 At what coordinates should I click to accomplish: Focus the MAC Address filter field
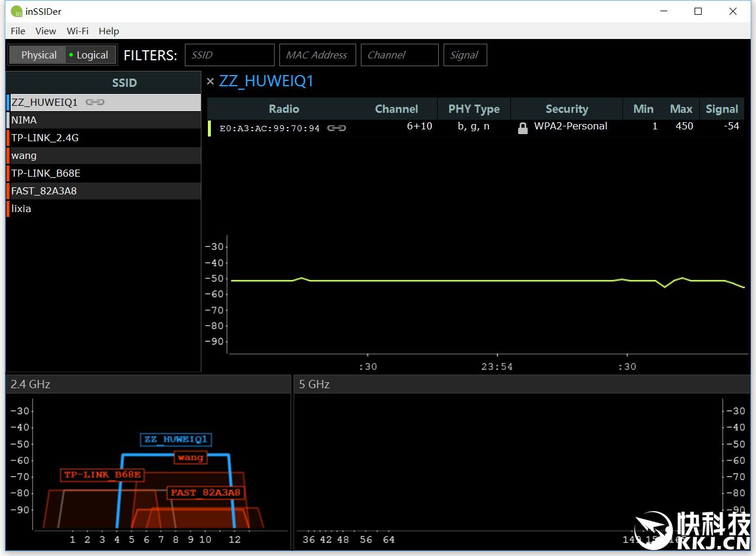317,55
